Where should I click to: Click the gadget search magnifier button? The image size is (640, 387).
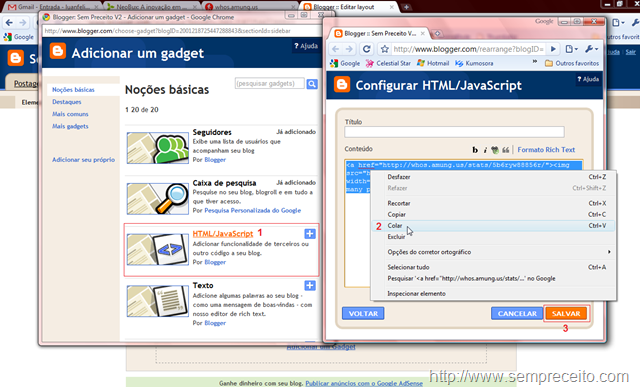point(312,84)
